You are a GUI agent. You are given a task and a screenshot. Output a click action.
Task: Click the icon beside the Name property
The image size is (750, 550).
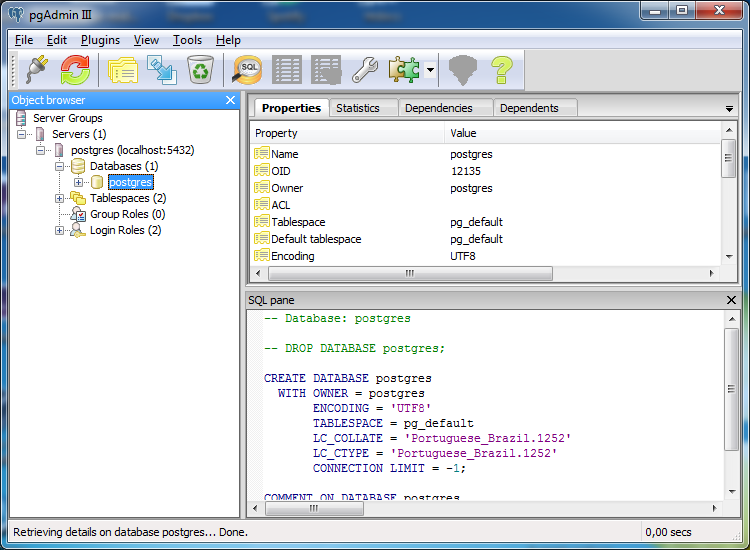262,154
